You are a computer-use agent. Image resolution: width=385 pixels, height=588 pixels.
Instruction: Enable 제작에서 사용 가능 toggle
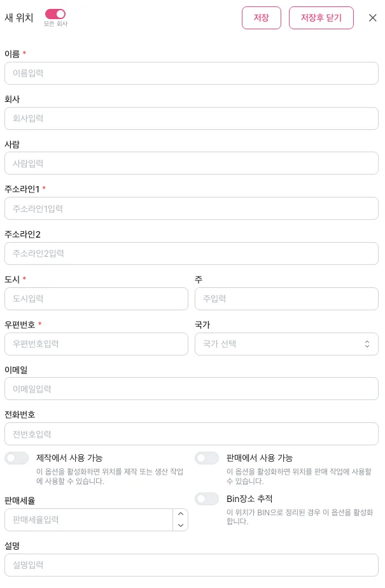[17, 458]
